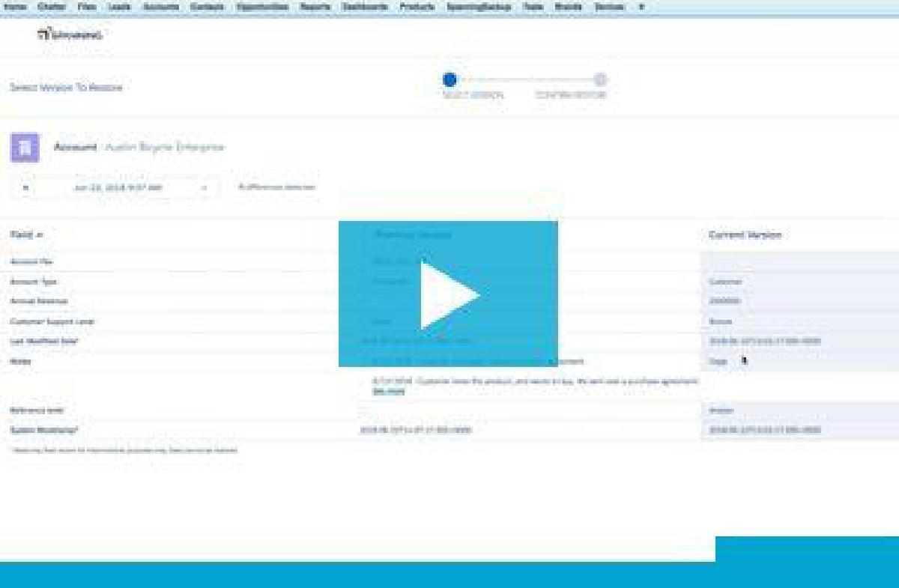Open the Opportunities tab
The image size is (899, 588).
262,7
